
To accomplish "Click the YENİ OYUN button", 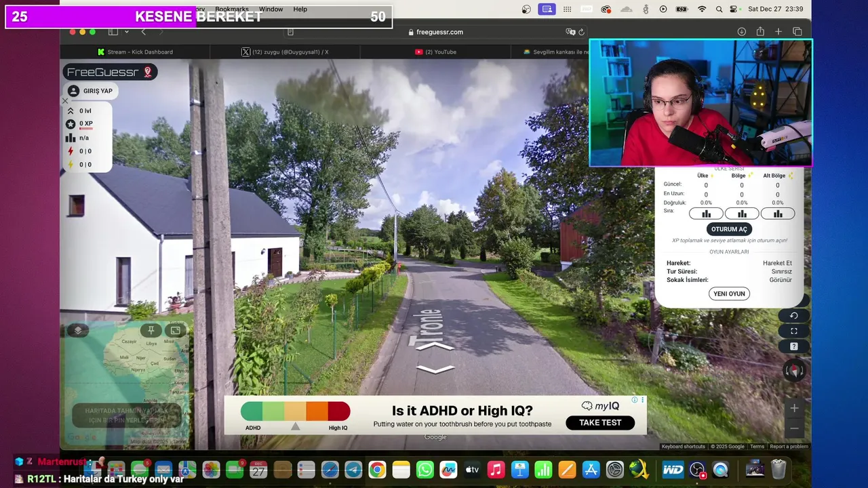I will coord(729,293).
